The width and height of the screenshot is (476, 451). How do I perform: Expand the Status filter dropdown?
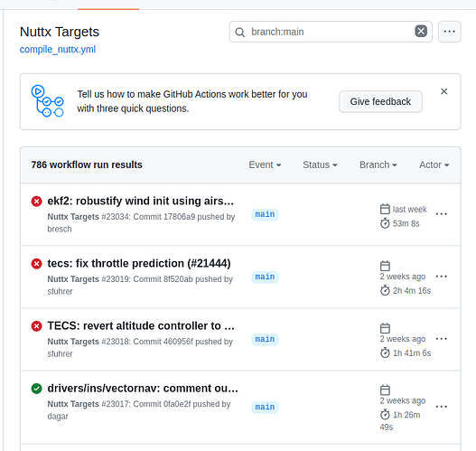[320, 164]
